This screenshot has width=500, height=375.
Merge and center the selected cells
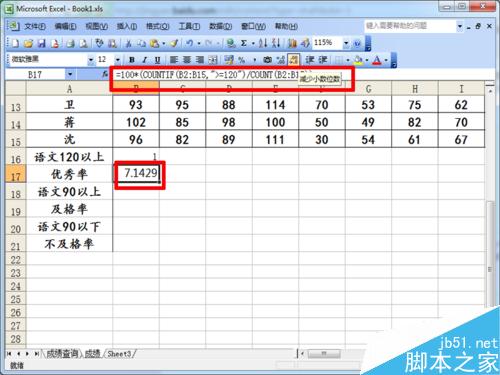pyautogui.click(x=213, y=60)
